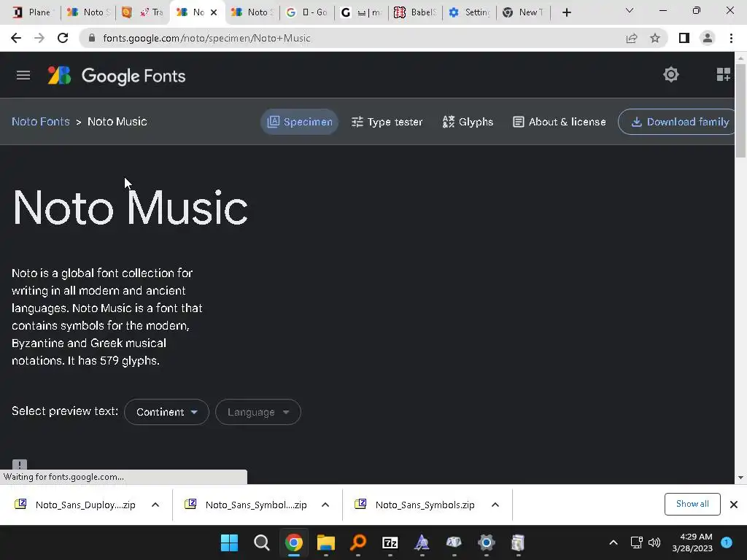Expand options for Noto_Sans_Symbols.zip

click(x=495, y=505)
